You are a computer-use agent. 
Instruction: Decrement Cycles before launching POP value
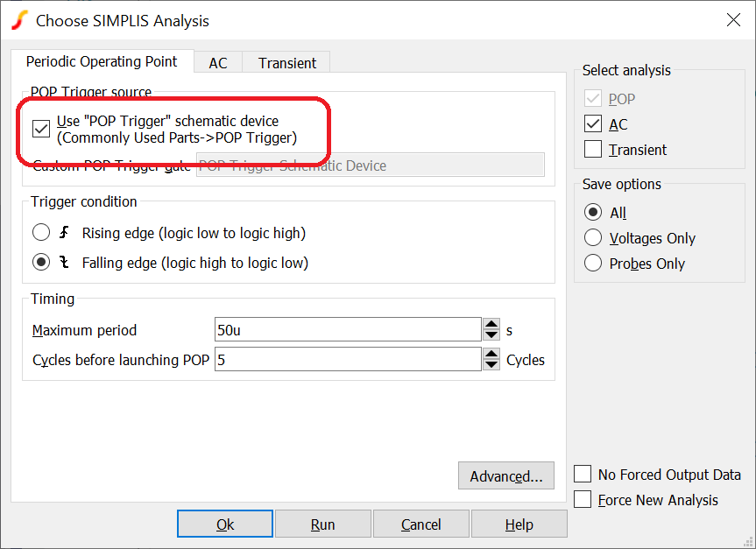coord(491,365)
